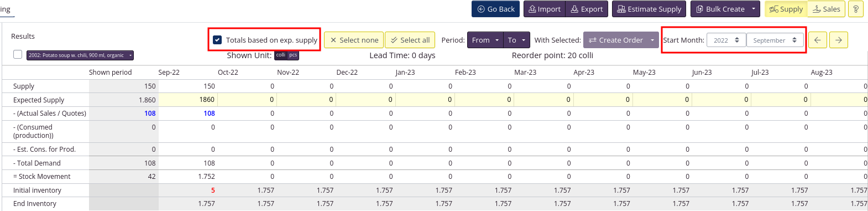
Task: Open the Start Month year selector 2022
Action: pos(726,40)
